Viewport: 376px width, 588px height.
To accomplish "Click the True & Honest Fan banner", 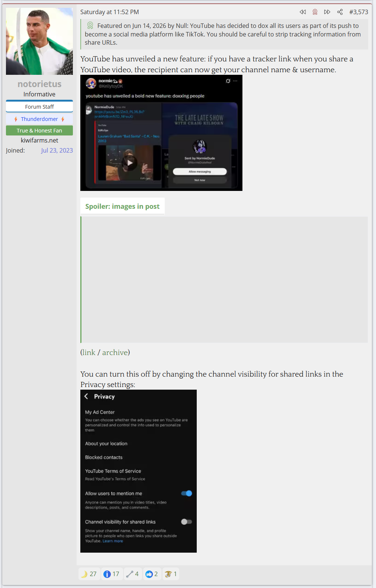I will [39, 131].
